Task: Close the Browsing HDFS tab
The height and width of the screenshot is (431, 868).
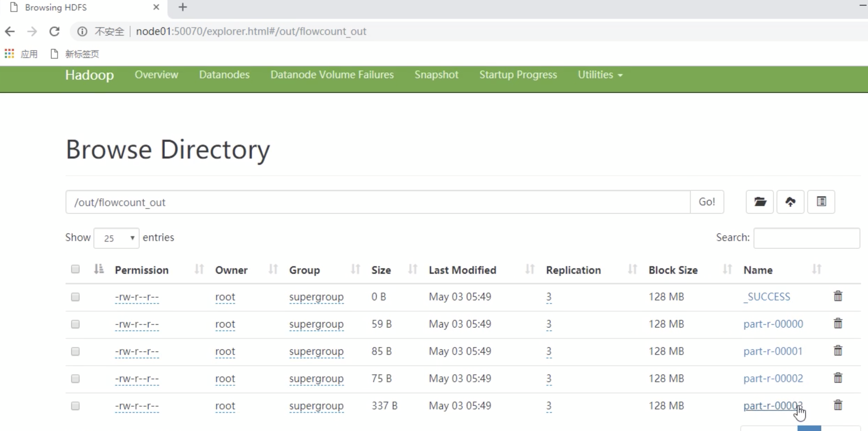Action: (x=156, y=7)
